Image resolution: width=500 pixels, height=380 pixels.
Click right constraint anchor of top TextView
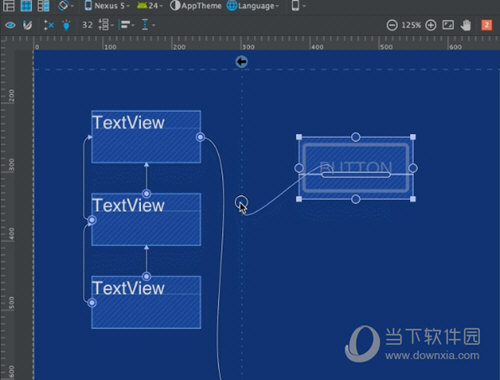tap(200, 137)
